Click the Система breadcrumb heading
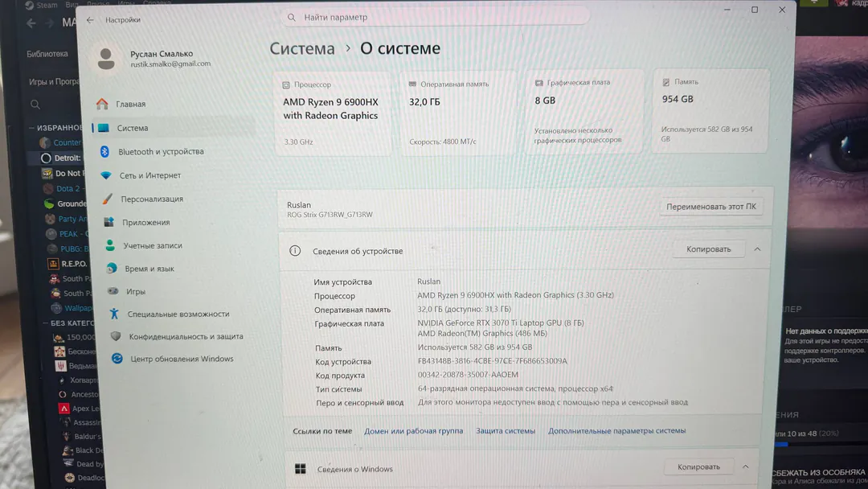This screenshot has width=868, height=489. (x=302, y=49)
